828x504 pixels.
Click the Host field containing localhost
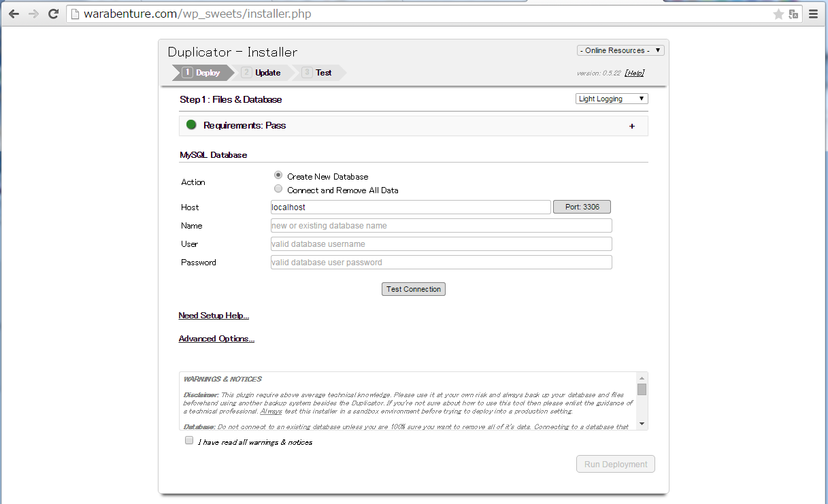click(x=410, y=207)
